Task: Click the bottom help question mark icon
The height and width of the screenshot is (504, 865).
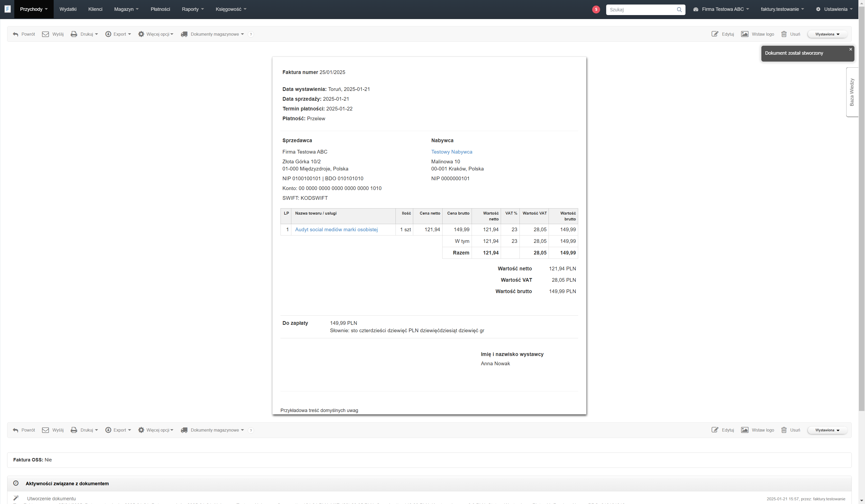Action: (251, 430)
